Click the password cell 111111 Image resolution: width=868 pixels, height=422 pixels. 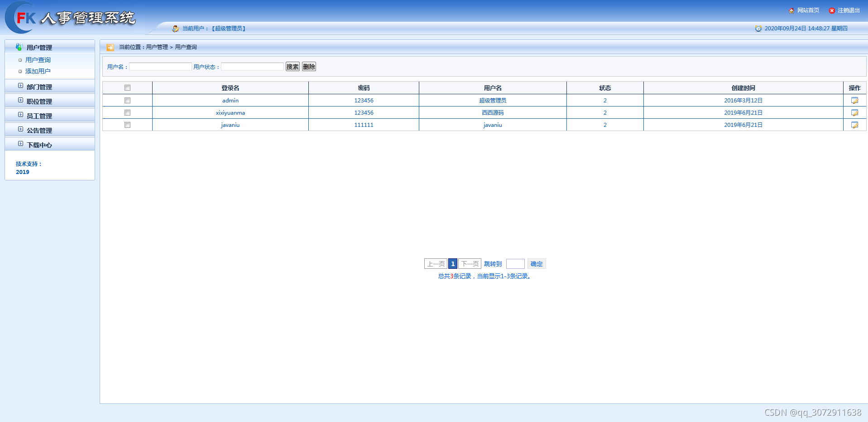364,125
